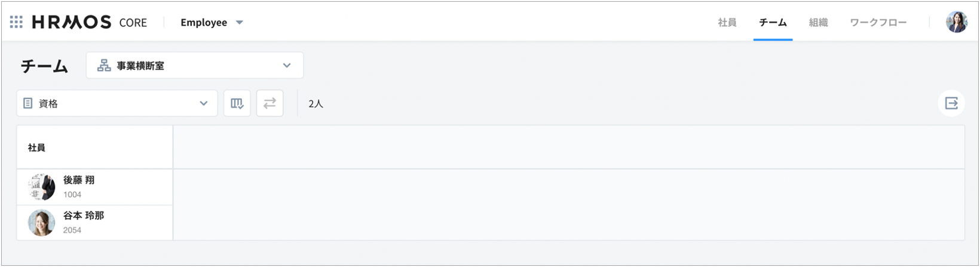
Task: Click the 社員 column header
Action: [x=36, y=148]
